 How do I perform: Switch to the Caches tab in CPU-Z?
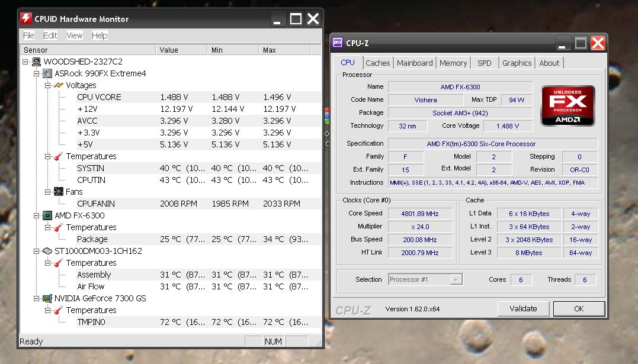pos(377,63)
